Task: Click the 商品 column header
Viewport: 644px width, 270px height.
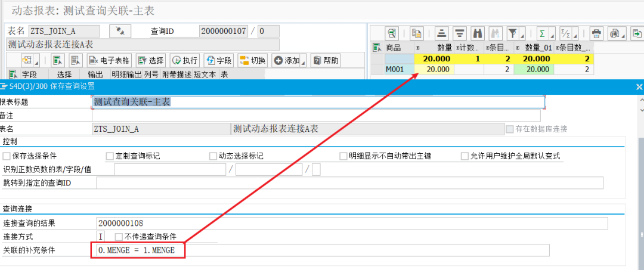Action: click(x=398, y=48)
